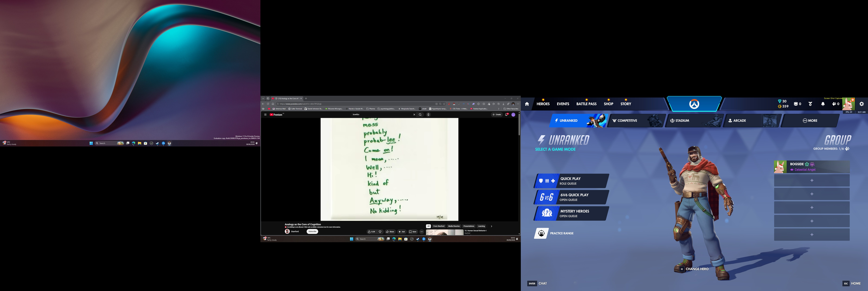
Task: Go back in the Edge browser
Action: pyautogui.click(x=263, y=104)
